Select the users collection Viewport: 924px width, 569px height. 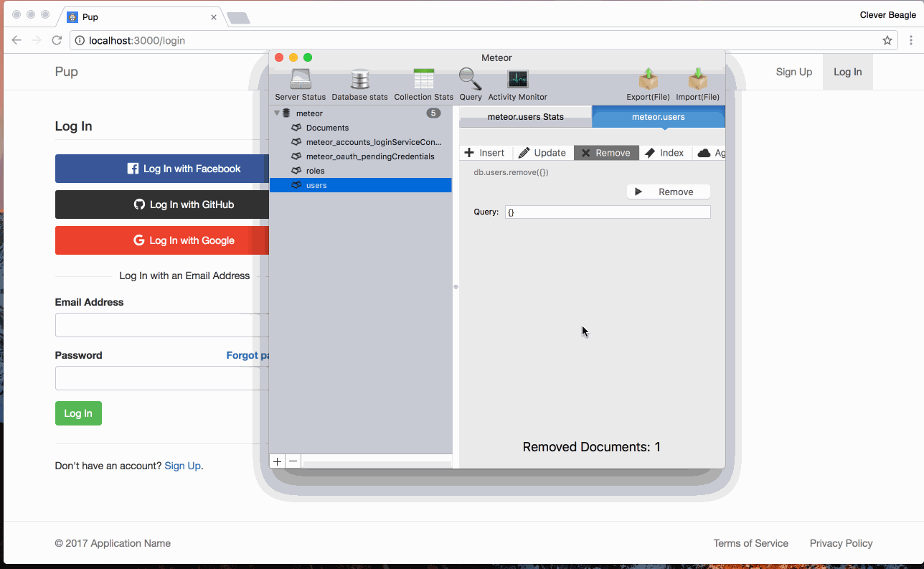pyautogui.click(x=361, y=185)
